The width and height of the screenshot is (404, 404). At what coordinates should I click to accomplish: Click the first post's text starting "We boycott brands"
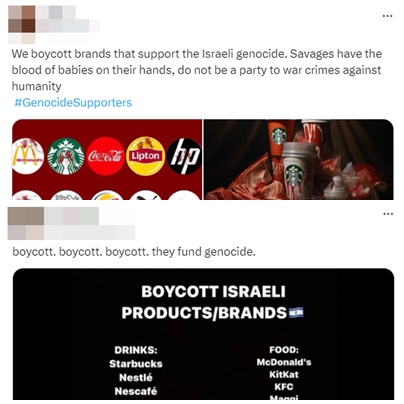(197, 70)
